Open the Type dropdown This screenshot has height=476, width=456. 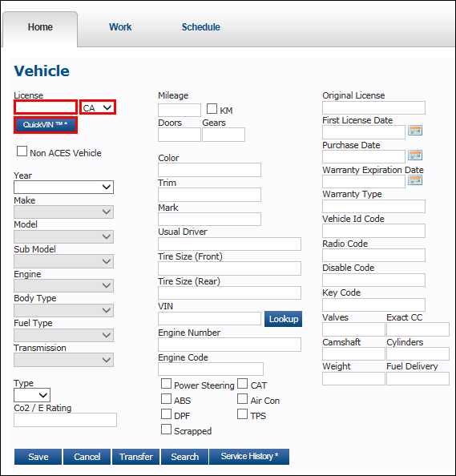32,395
